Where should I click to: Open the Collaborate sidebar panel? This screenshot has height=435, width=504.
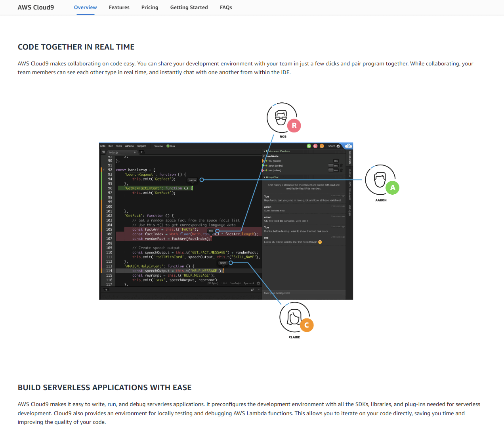(x=348, y=158)
